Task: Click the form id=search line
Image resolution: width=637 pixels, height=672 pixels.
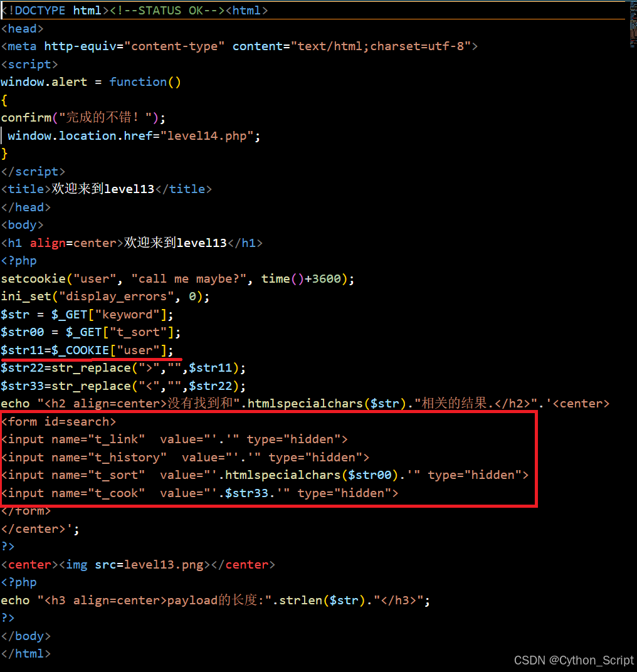Action: (58, 422)
